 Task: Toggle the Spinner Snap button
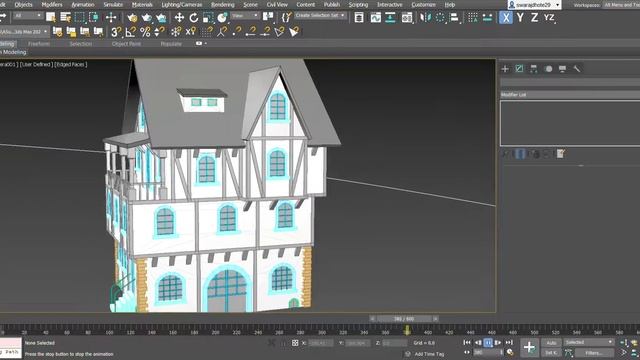tap(160, 31)
